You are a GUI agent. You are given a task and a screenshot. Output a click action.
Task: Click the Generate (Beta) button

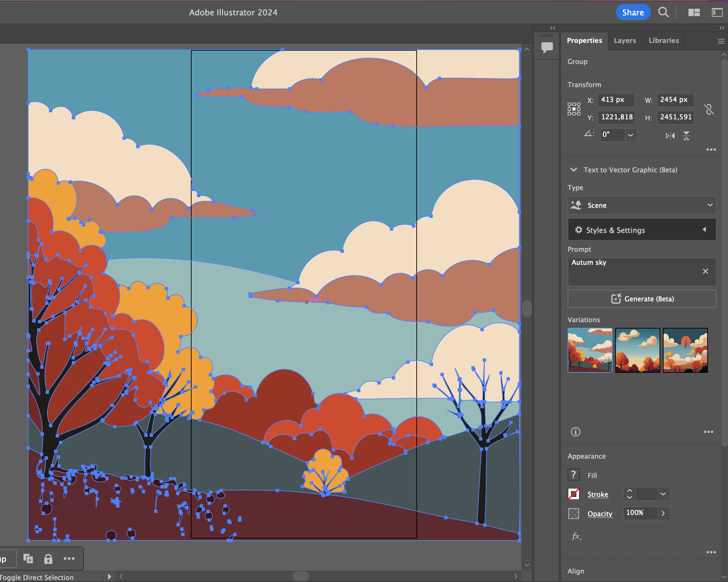click(x=641, y=299)
